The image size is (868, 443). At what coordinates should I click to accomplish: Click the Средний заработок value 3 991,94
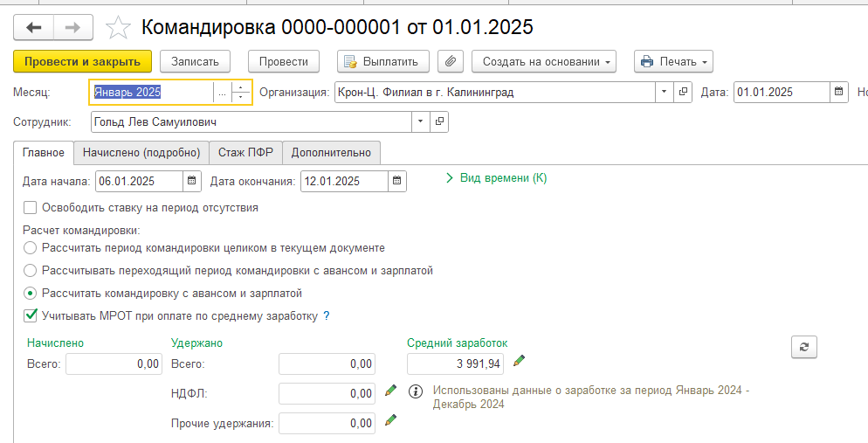[x=455, y=363]
